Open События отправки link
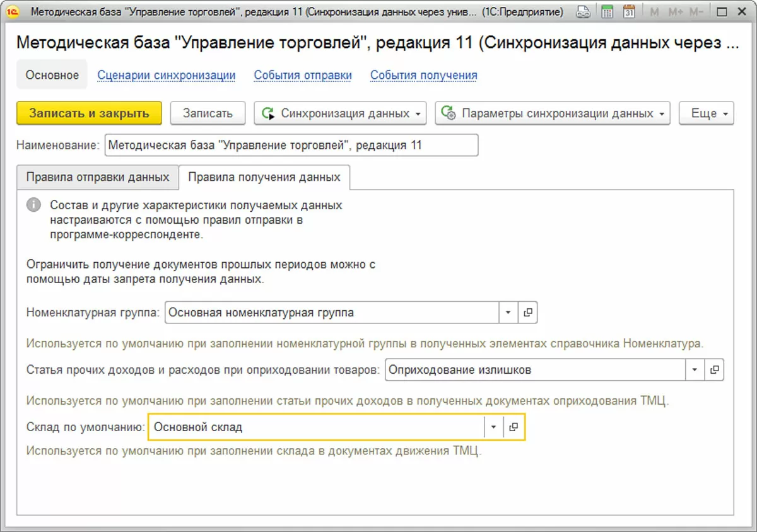757x532 pixels. pos(303,75)
